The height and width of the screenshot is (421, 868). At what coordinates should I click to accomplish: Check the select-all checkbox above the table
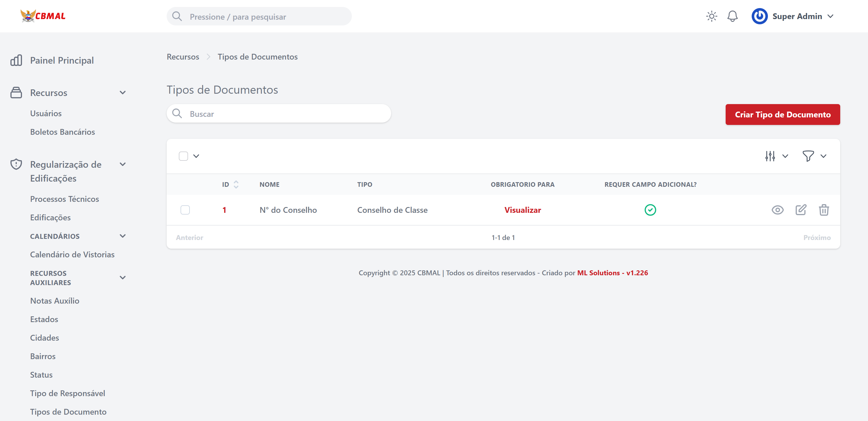(184, 156)
